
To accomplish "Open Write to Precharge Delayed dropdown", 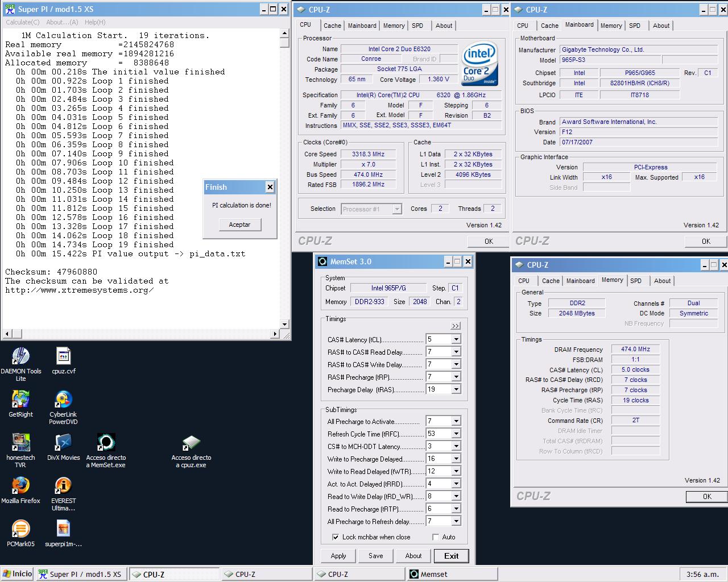I will click(x=456, y=459).
